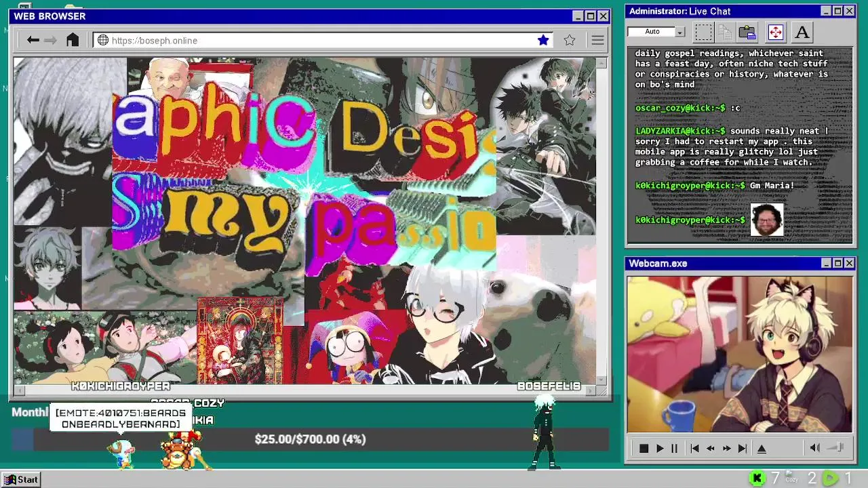Click the white-haired walking sprite

(x=544, y=432)
